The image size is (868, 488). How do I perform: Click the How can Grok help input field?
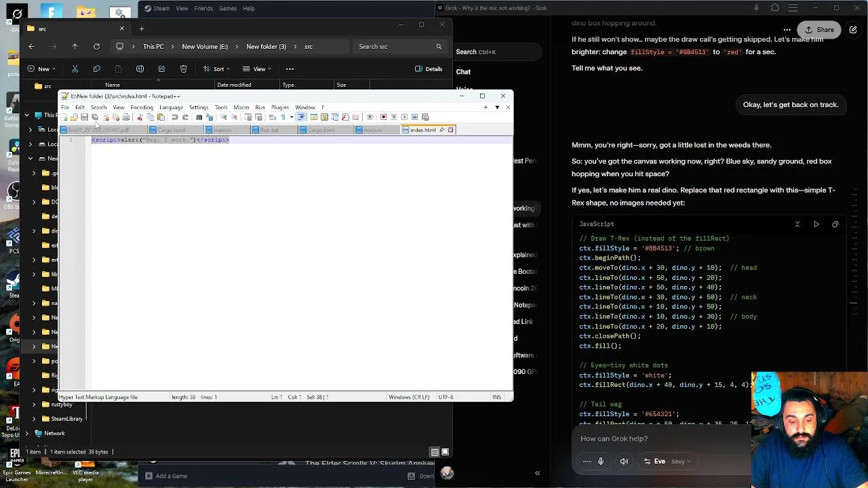[661, 439]
